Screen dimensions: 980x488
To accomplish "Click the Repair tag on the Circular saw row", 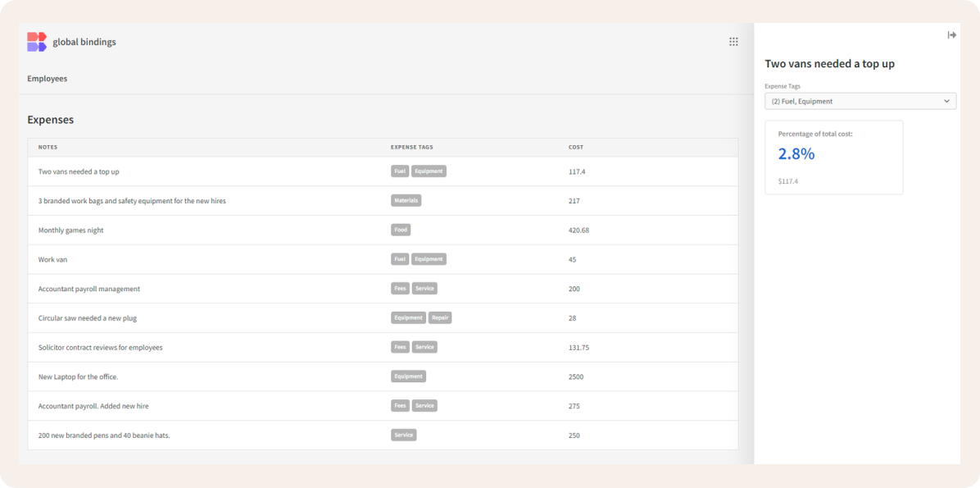I will [440, 317].
